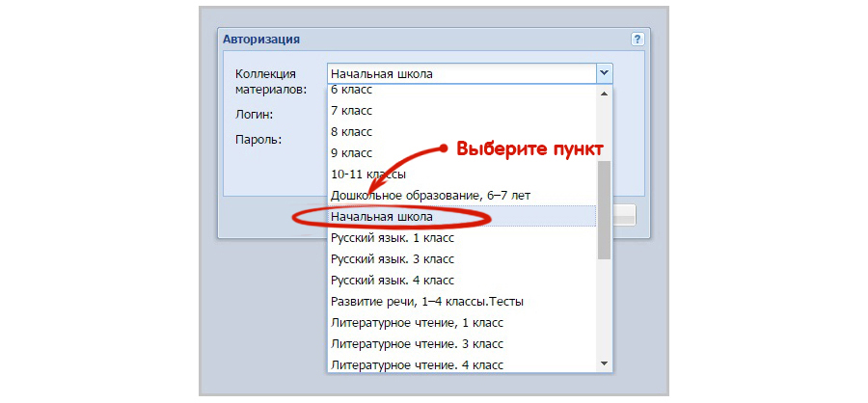Click the list scroll down arrow
The image size is (868, 403).
click(604, 363)
